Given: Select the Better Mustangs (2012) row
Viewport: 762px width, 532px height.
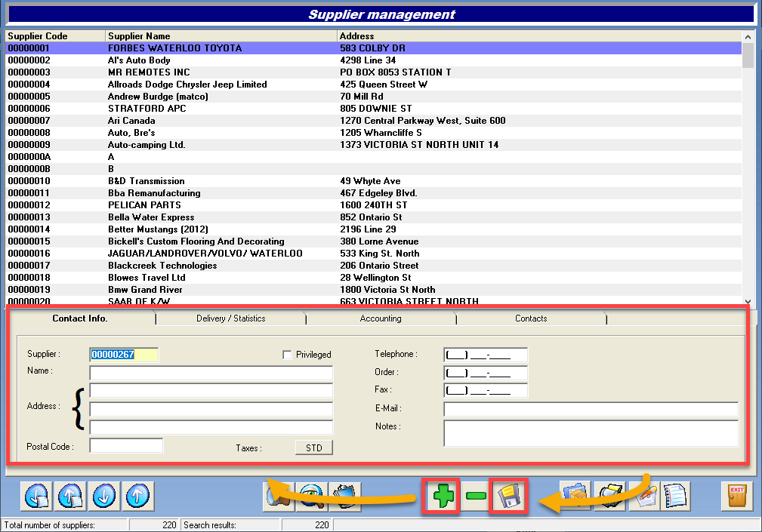Looking at the screenshot, I should 373,229.
